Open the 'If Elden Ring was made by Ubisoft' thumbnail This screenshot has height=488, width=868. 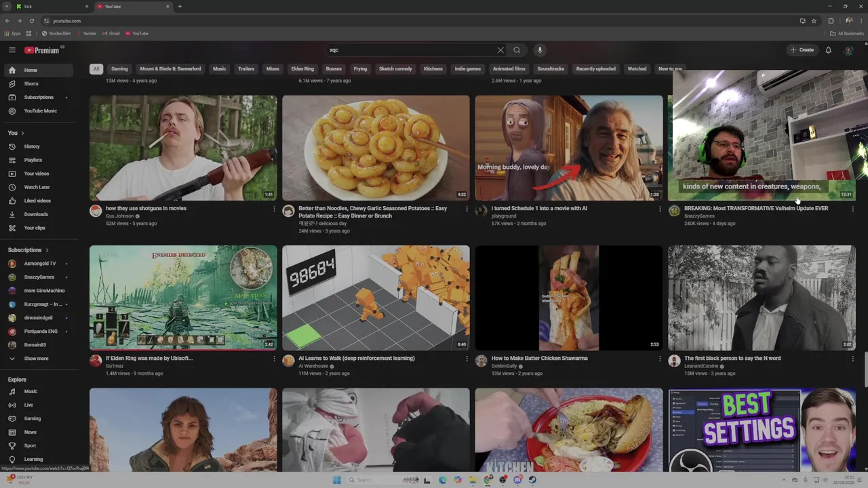coord(183,298)
